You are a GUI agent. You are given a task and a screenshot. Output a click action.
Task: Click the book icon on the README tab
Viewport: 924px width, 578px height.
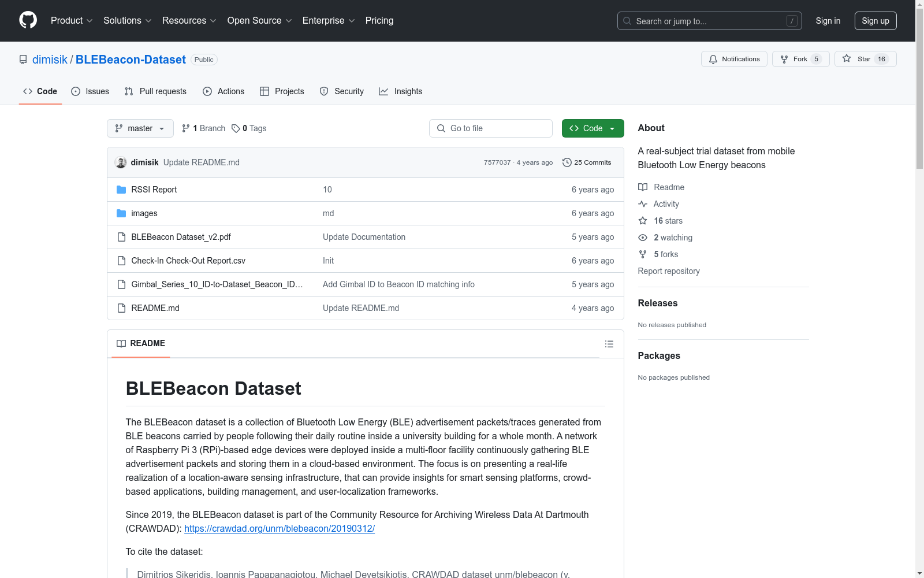121,343
